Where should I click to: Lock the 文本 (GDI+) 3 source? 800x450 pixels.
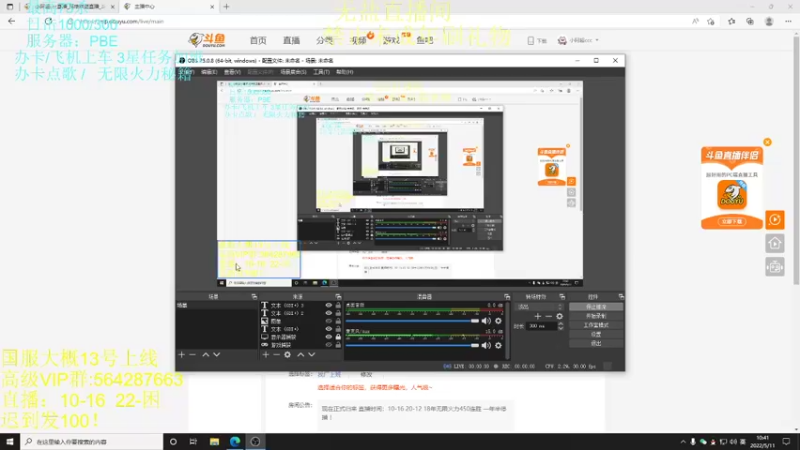[x=338, y=306]
